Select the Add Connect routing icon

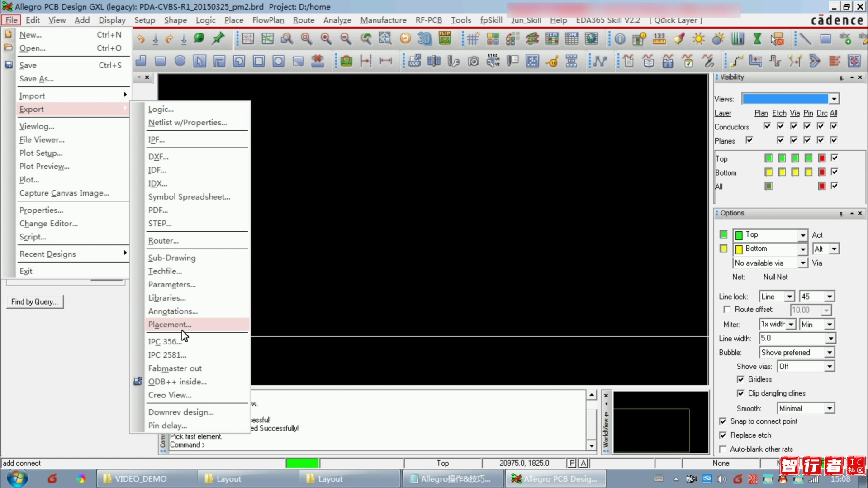pyautogui.click(x=737, y=61)
